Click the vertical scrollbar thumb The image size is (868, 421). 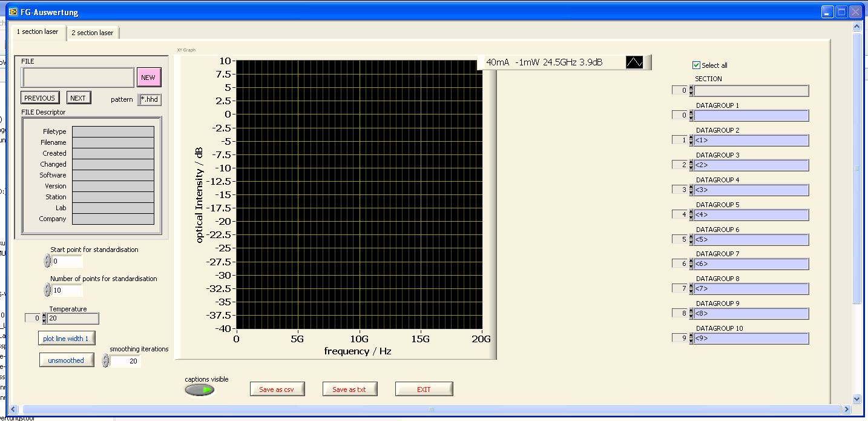tap(856, 168)
